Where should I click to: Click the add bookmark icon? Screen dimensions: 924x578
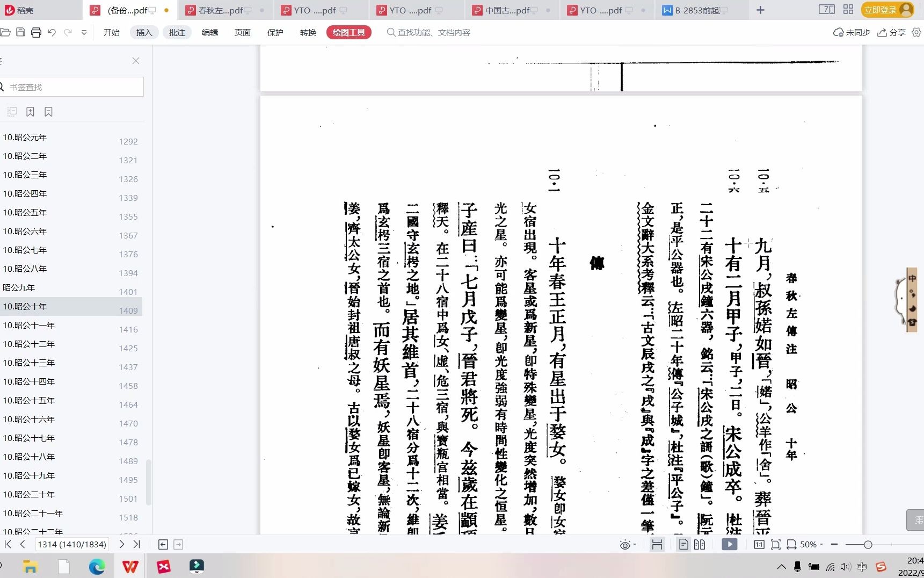point(30,112)
